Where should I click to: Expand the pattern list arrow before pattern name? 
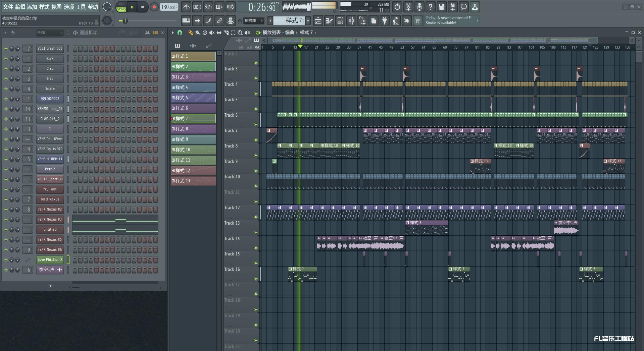click(270, 21)
